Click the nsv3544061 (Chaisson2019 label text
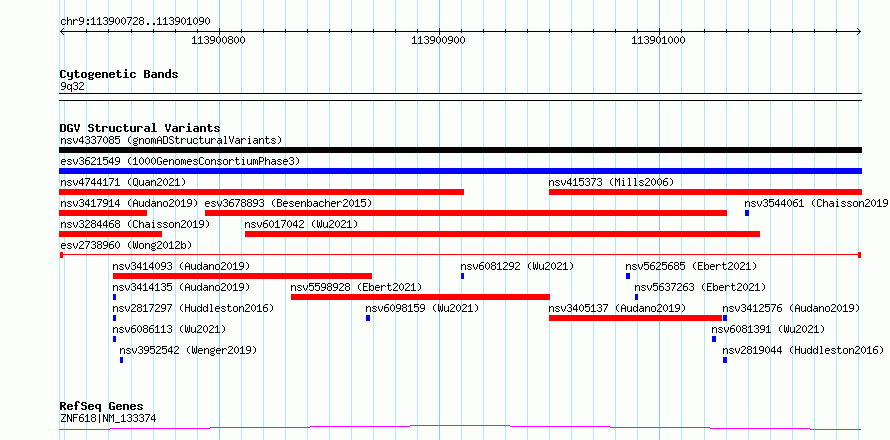The width and height of the screenshot is (890, 440). click(816, 203)
